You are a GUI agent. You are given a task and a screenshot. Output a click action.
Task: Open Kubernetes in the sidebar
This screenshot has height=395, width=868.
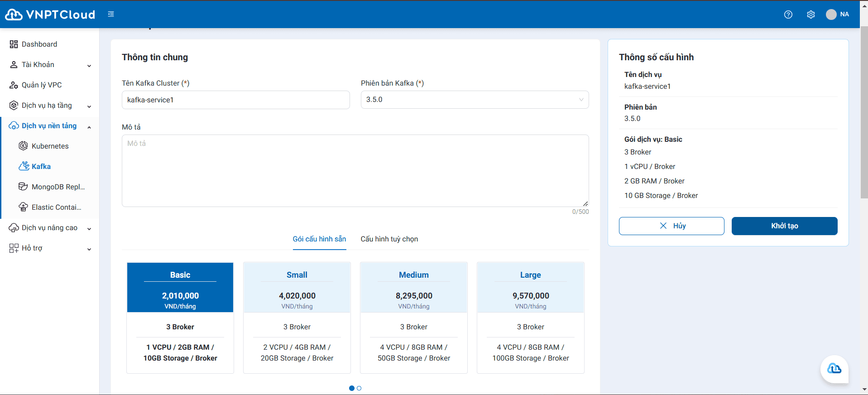50,146
